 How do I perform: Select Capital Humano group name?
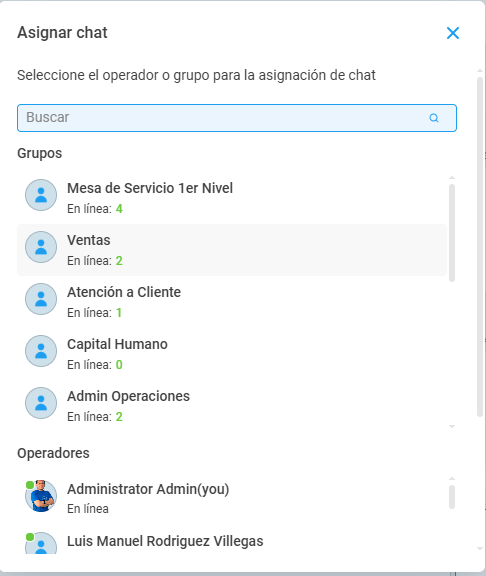(117, 344)
